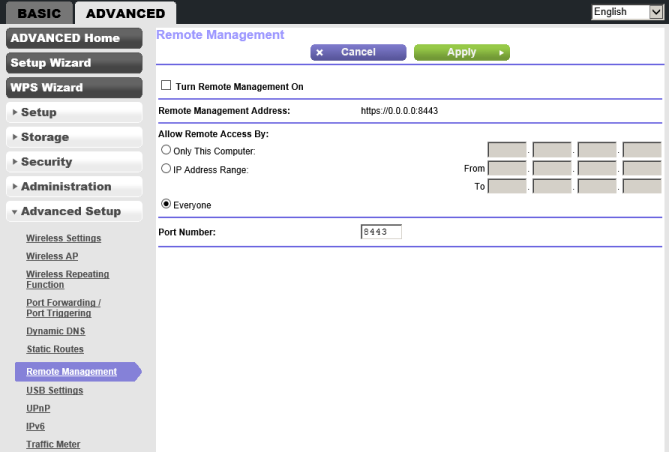The height and width of the screenshot is (452, 669).
Task: Open the English language dropdown
Action: tap(627, 12)
